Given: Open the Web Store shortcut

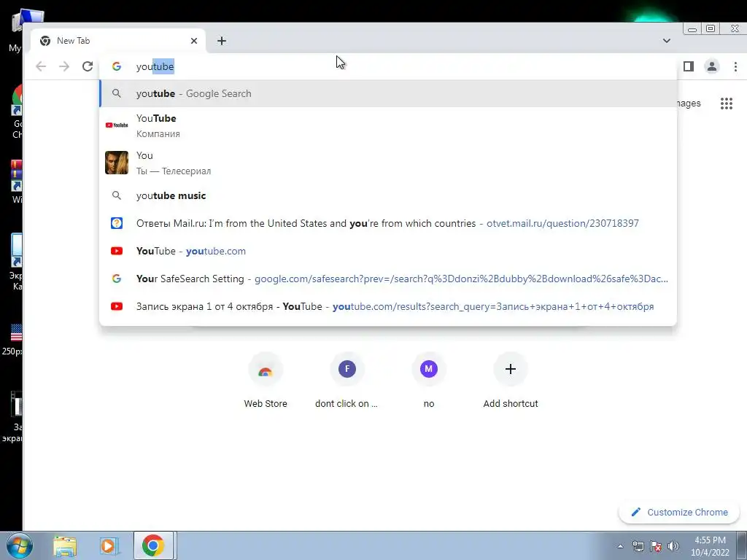Looking at the screenshot, I should tap(266, 381).
